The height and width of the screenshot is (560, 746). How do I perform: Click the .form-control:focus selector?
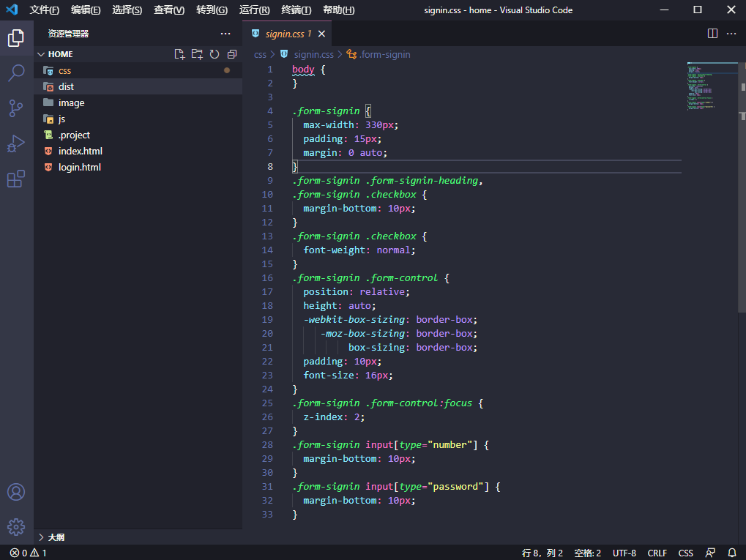coord(419,403)
